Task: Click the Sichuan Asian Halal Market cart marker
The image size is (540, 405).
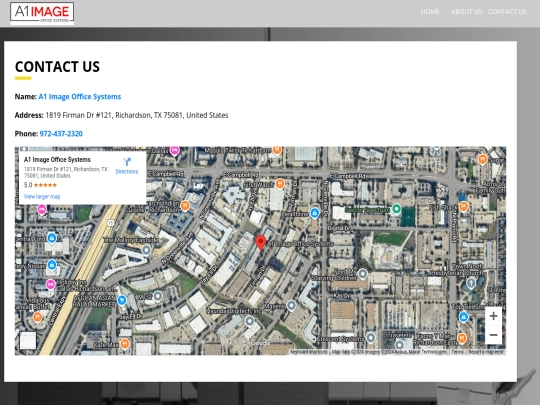Action: (122, 300)
